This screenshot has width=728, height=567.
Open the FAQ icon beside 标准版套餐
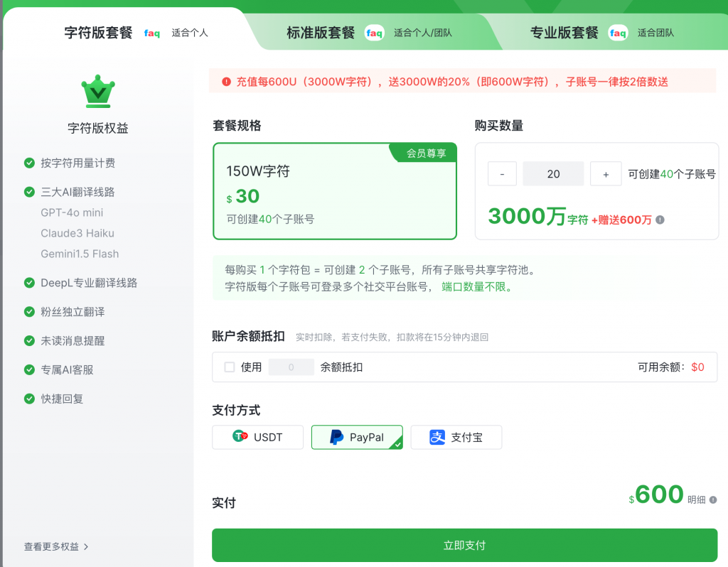coord(374,33)
